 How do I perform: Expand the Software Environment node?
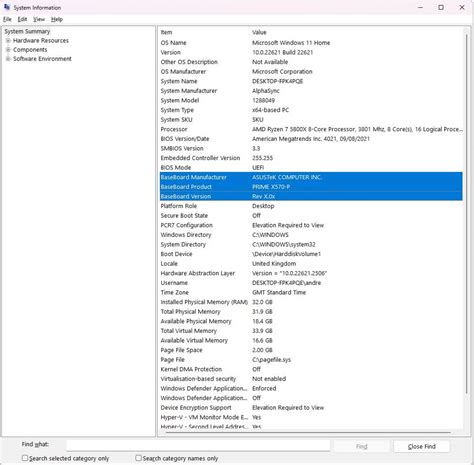[8, 59]
